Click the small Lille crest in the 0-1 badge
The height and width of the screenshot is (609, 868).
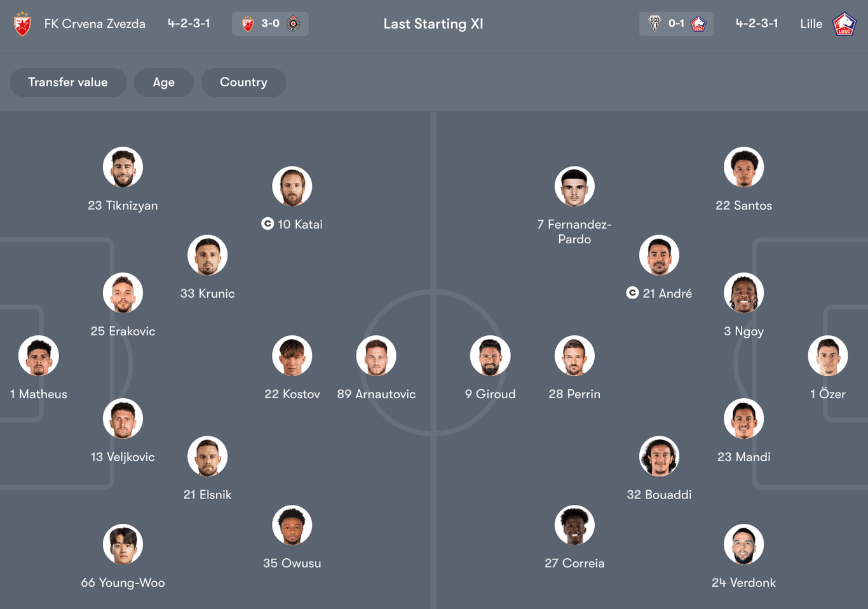pyautogui.click(x=697, y=23)
